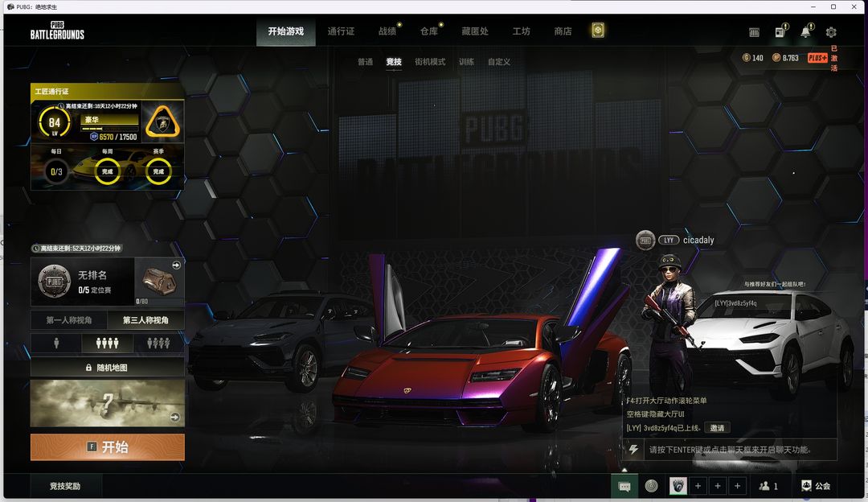Viewport: 868px width, 502px height.
Task: Click the orange 开始 start button
Action: pos(108,447)
